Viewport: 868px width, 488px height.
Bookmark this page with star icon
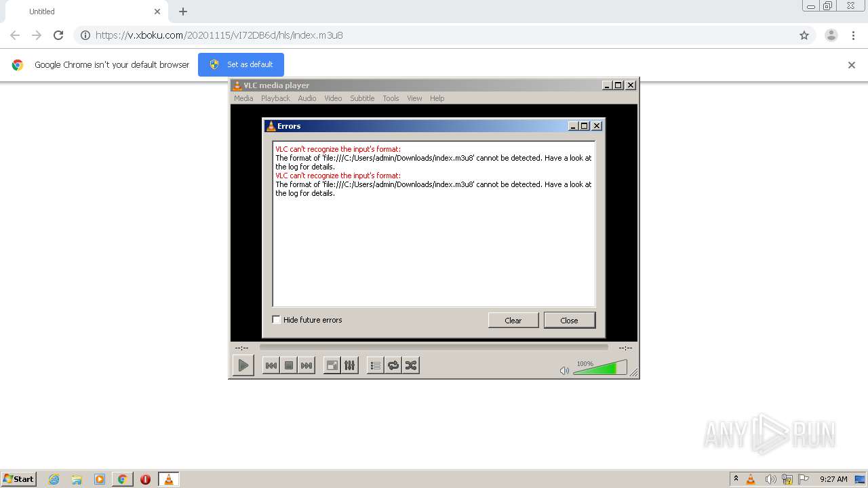(804, 35)
